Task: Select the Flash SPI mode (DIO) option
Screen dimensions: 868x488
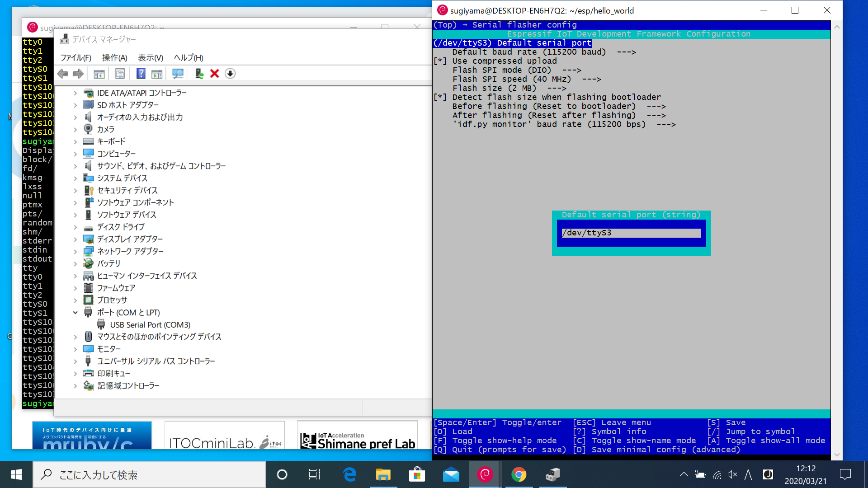Action: pyautogui.click(x=502, y=70)
